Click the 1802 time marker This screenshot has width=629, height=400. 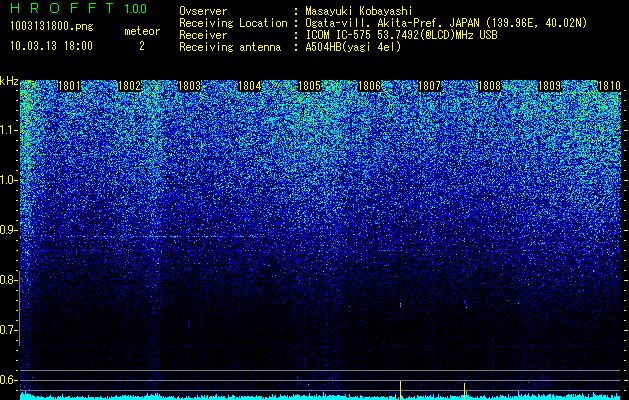(x=129, y=86)
